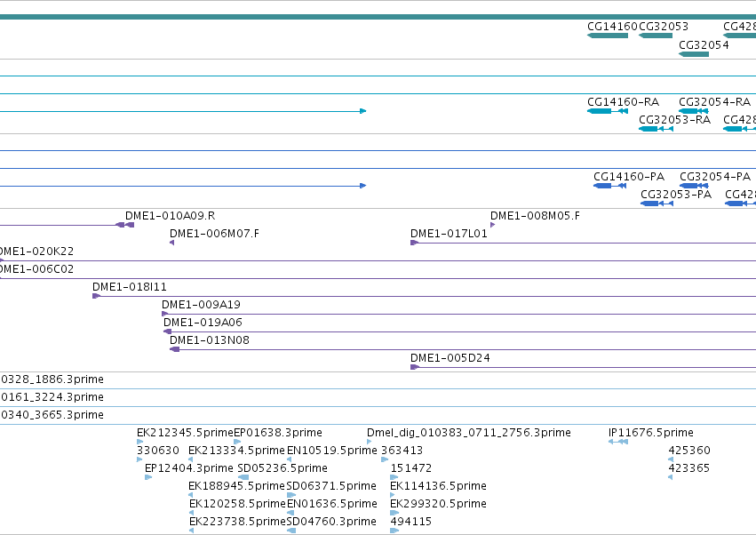Select the DME1-005D24 clone start
The height and width of the screenshot is (535, 756).
click(x=415, y=367)
